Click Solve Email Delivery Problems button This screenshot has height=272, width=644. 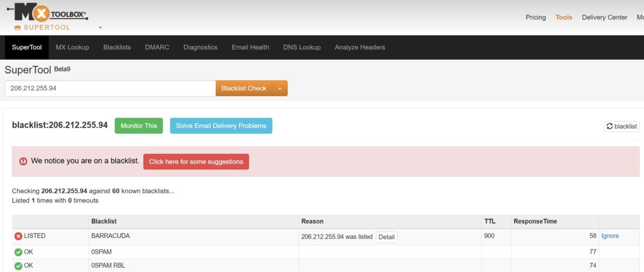(221, 126)
